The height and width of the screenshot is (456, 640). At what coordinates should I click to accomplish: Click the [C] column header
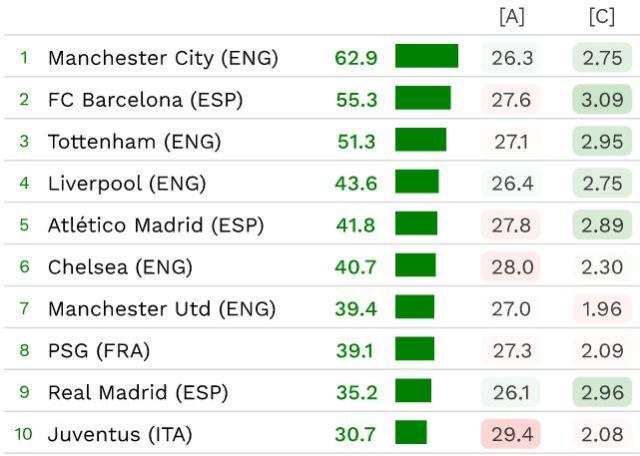pos(602,17)
